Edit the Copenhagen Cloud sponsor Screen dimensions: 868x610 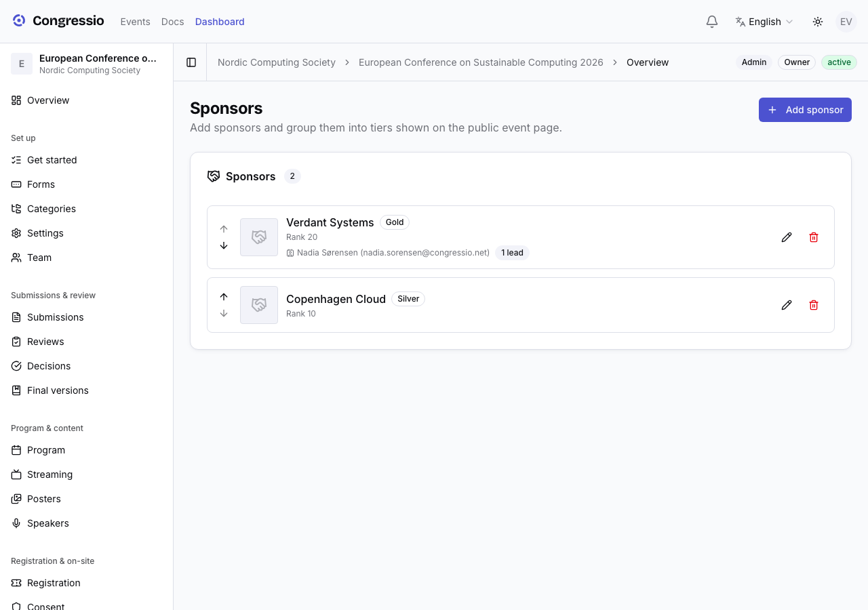(787, 305)
